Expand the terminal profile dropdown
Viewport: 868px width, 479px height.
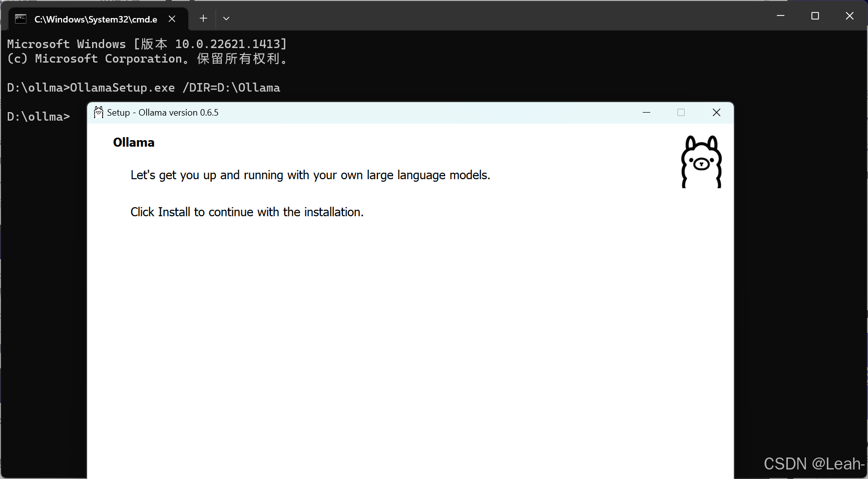[x=226, y=19]
